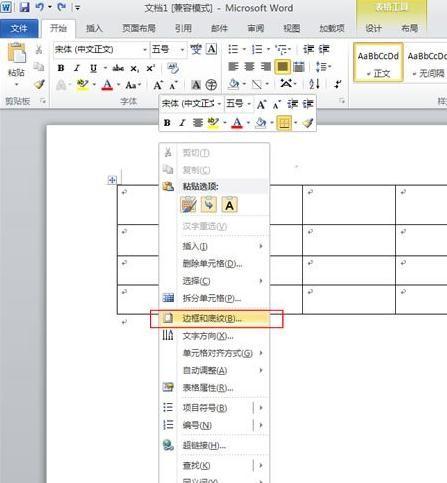Viewport: 447px width, 483px height.
Task: Toggle character shading A button
Action: tap(196, 85)
